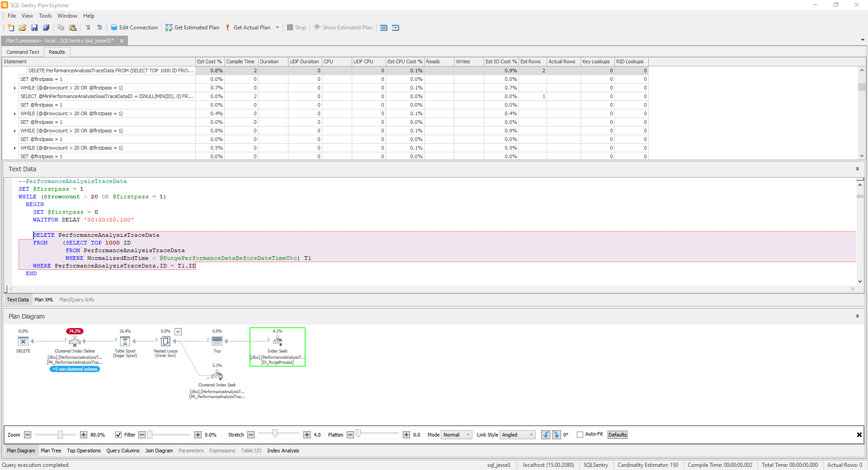
Task: Click the Defaults button
Action: pyautogui.click(x=617, y=435)
